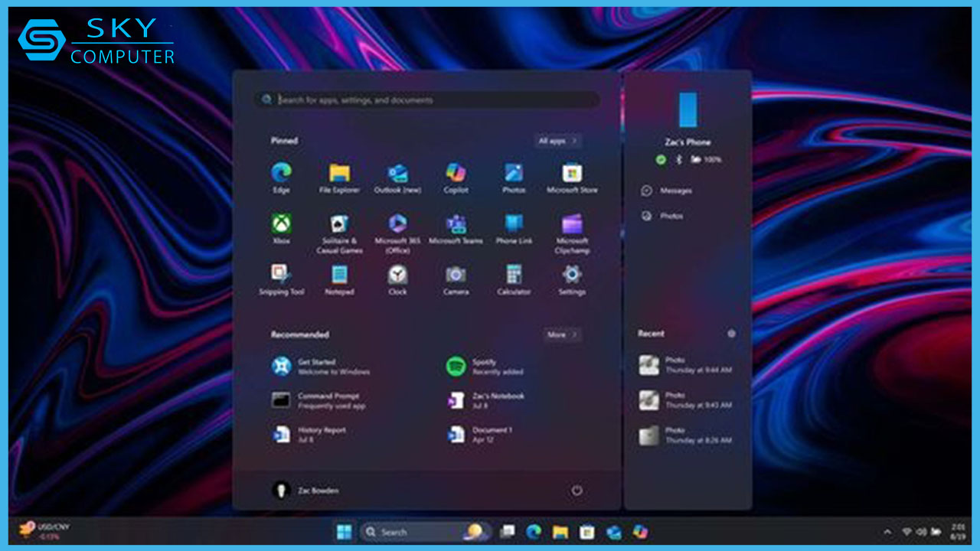Open the Clock app

(x=397, y=280)
